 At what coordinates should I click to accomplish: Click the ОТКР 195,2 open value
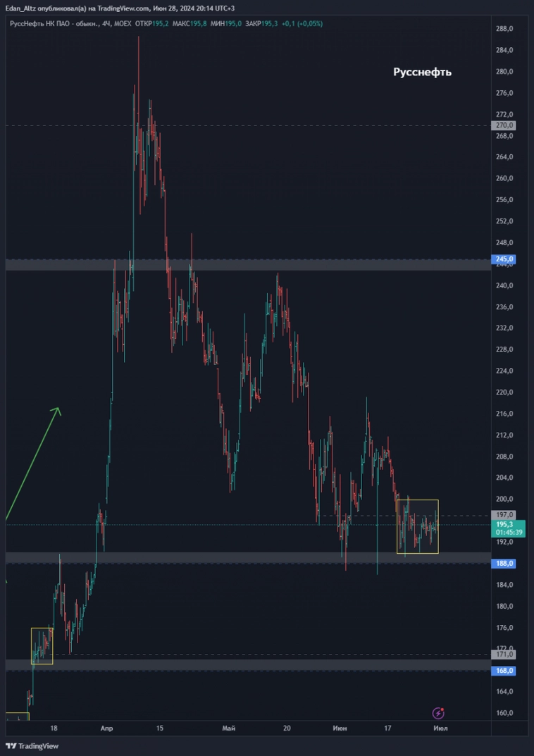[x=152, y=24]
